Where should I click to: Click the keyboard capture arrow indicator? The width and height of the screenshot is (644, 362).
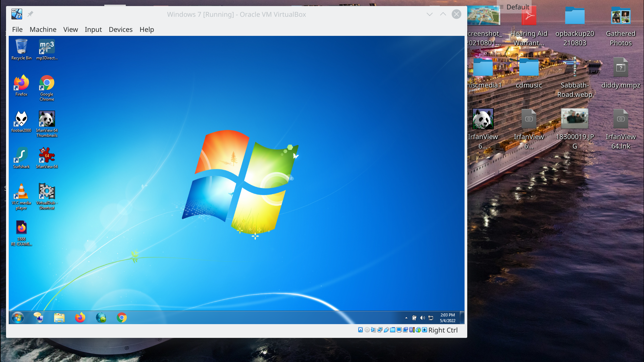coord(424,330)
